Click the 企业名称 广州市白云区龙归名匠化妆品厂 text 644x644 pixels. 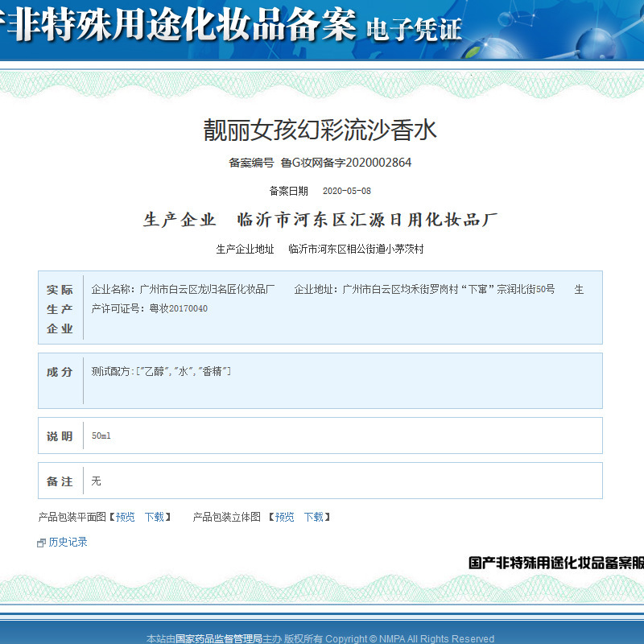[184, 289]
